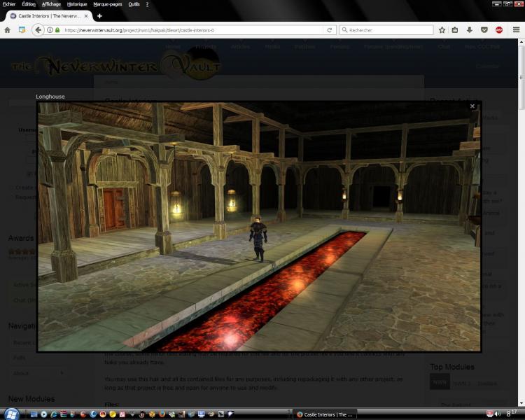Screen dimensions: 525x420
Task: Show site information icon
Action: 50,30
